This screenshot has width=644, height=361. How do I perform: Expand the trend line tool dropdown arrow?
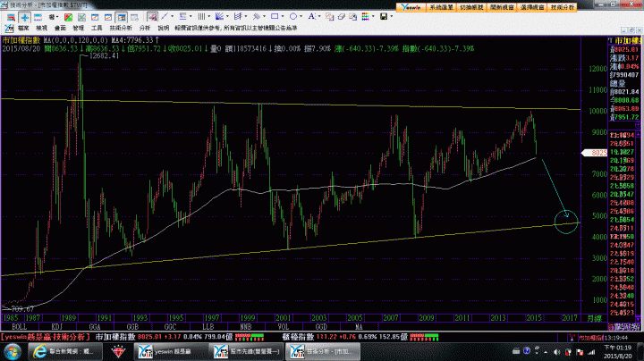click(x=172, y=17)
